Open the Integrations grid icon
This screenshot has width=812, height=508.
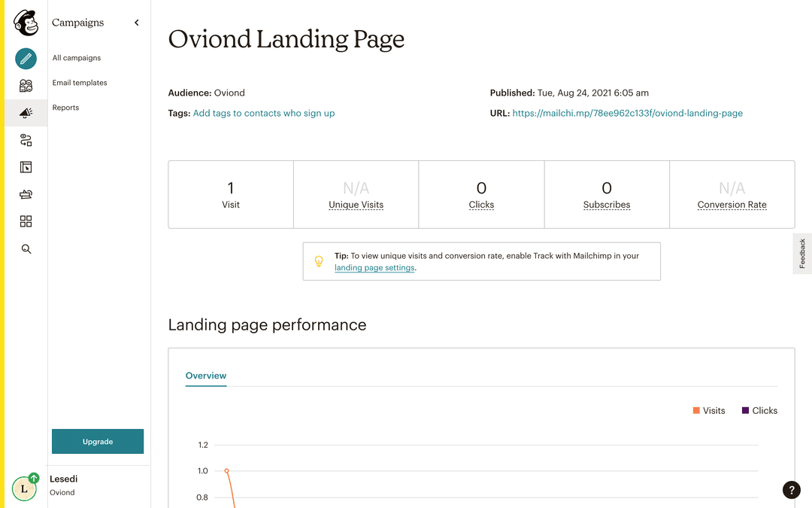pos(26,221)
